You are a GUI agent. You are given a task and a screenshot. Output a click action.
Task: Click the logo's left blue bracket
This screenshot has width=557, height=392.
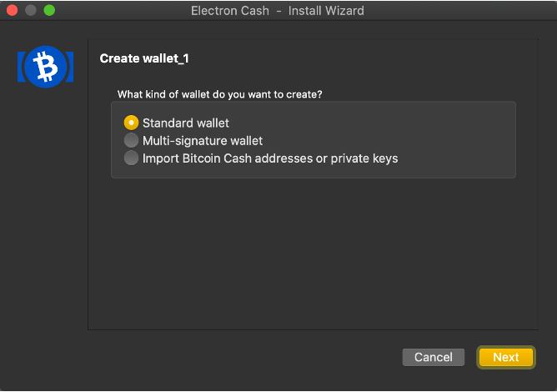tap(21, 67)
